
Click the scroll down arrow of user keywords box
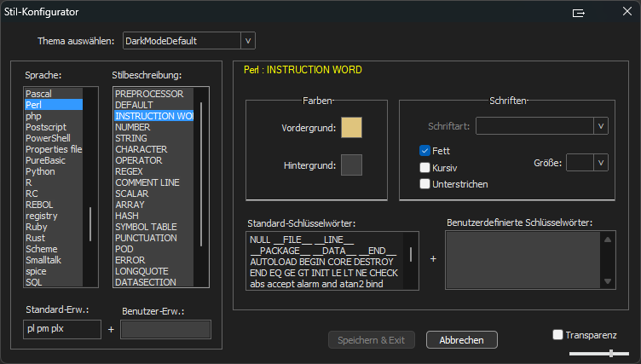608,281
